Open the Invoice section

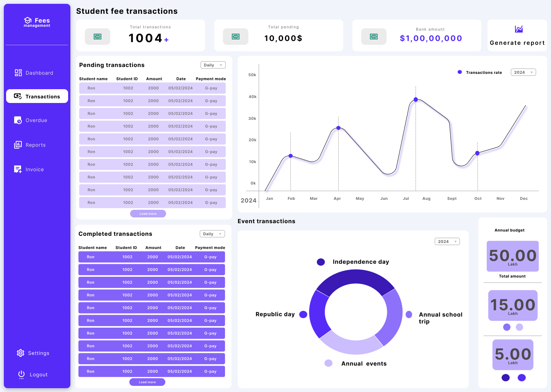coord(34,169)
